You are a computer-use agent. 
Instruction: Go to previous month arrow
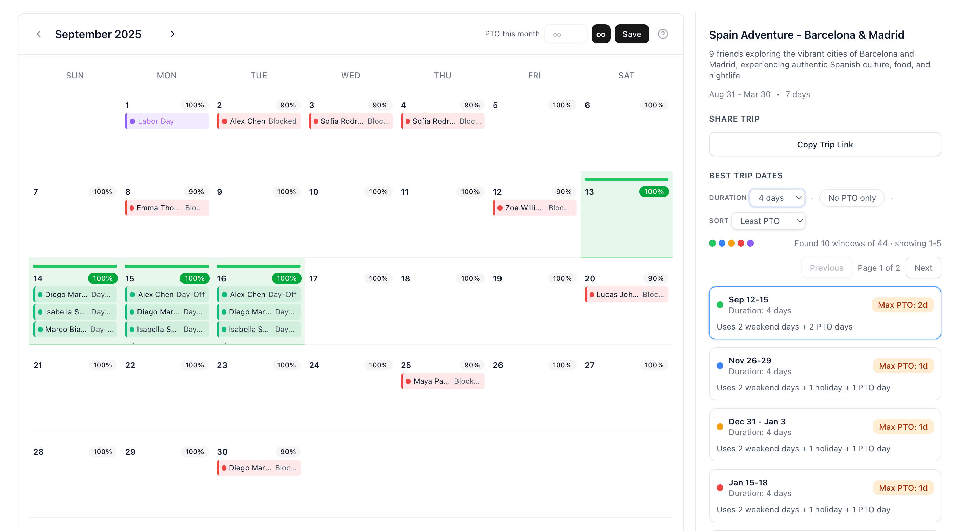[39, 34]
